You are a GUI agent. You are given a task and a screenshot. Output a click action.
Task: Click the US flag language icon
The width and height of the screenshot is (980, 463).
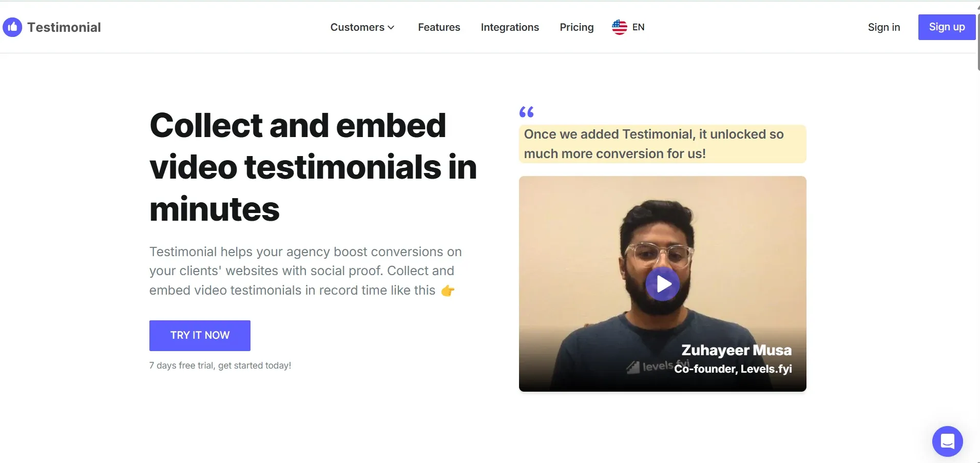619,27
